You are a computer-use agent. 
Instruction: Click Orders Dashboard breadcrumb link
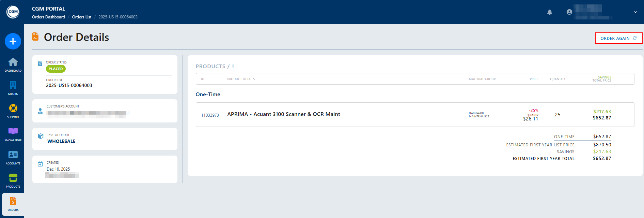(x=48, y=17)
